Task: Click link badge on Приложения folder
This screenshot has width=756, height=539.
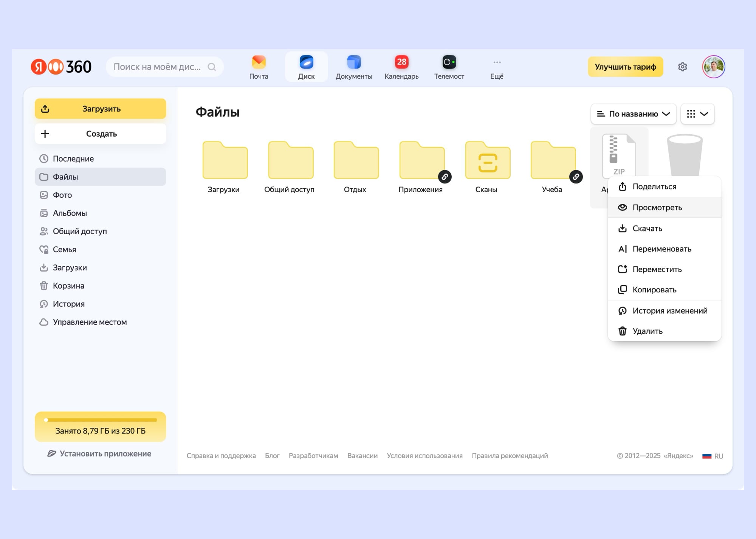Action: [445, 177]
